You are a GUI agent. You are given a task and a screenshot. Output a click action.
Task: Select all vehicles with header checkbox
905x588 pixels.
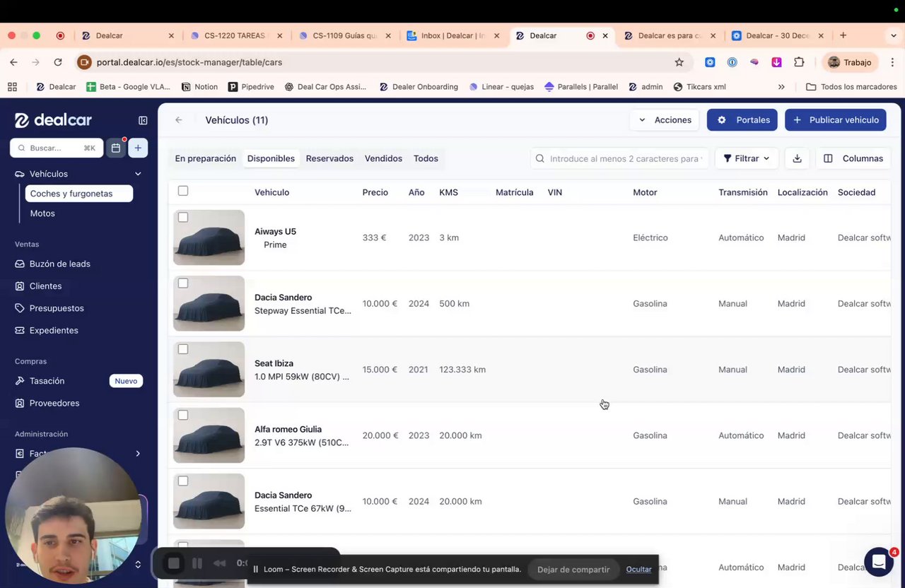click(x=183, y=191)
